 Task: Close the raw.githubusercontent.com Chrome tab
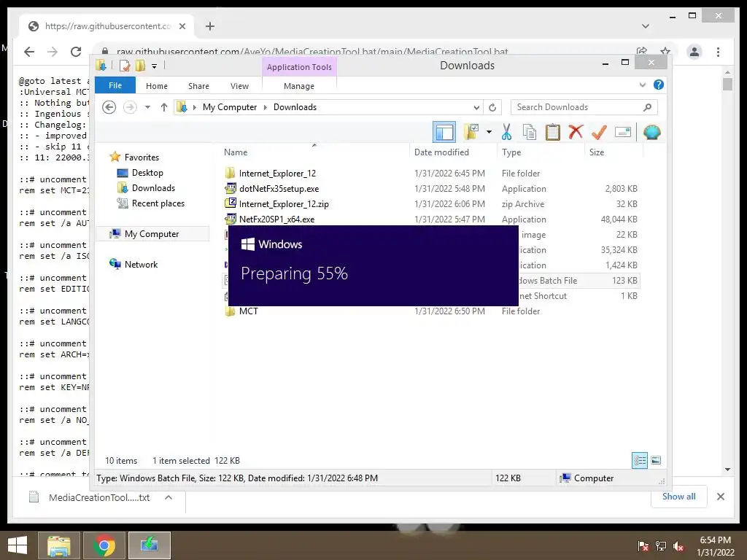(x=182, y=26)
